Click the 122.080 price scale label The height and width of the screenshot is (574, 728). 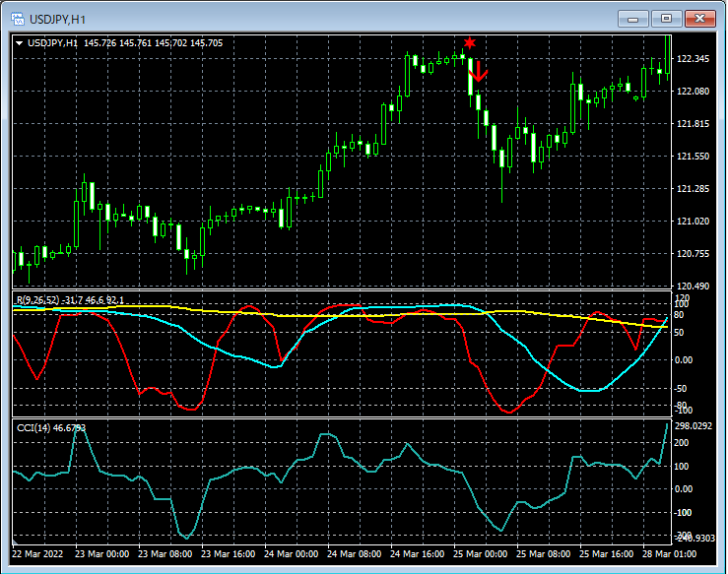tap(693, 91)
